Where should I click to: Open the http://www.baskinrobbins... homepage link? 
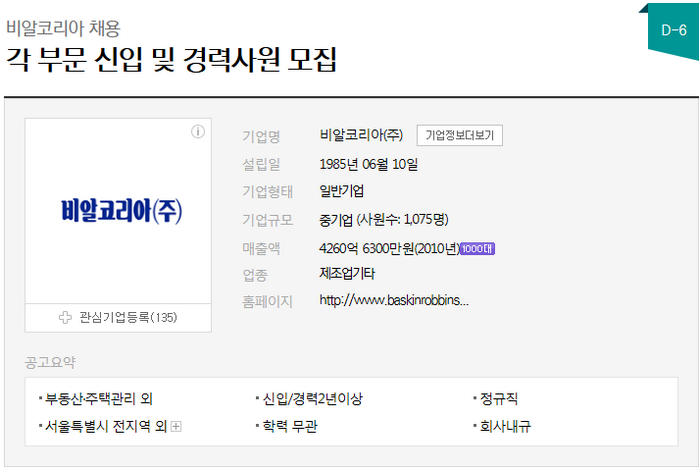394,300
